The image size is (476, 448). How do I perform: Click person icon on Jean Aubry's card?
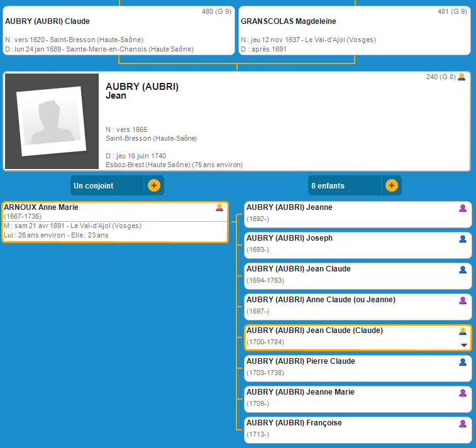(x=462, y=77)
